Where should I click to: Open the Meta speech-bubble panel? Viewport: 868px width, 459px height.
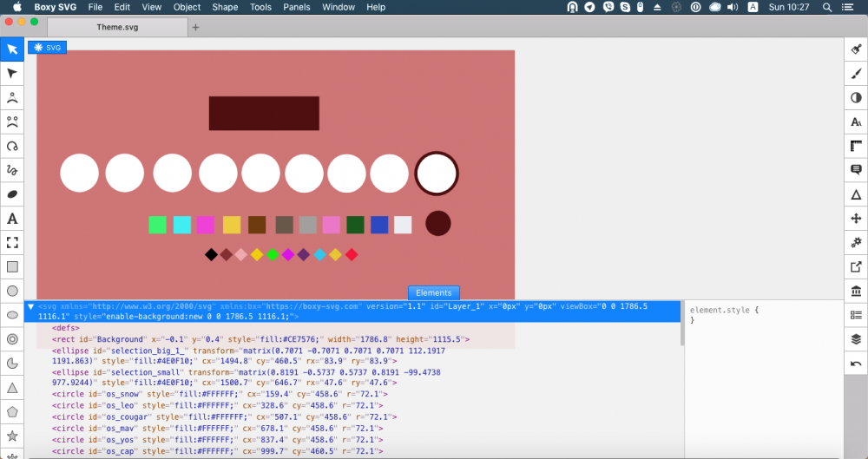856,170
